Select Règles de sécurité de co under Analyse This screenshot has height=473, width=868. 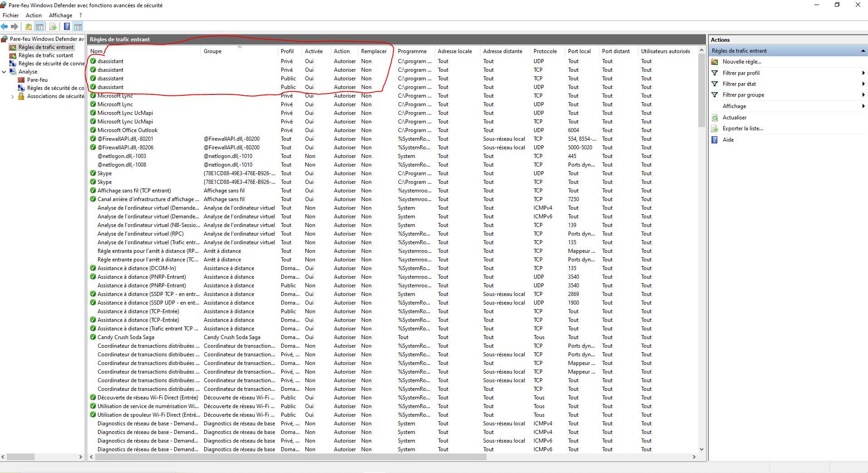click(55, 88)
